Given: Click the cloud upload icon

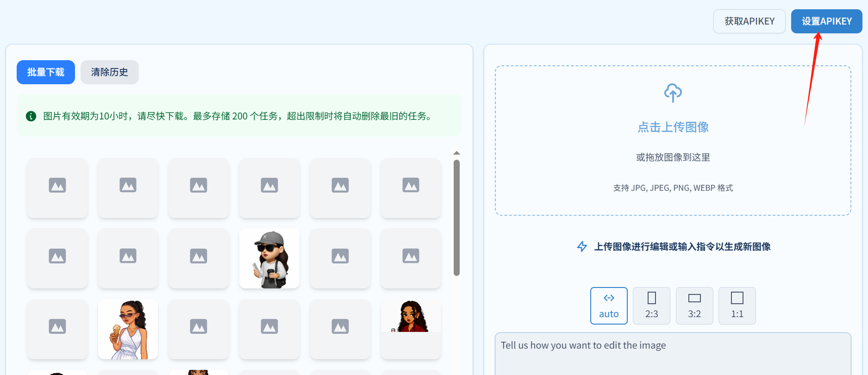Looking at the screenshot, I should (673, 93).
